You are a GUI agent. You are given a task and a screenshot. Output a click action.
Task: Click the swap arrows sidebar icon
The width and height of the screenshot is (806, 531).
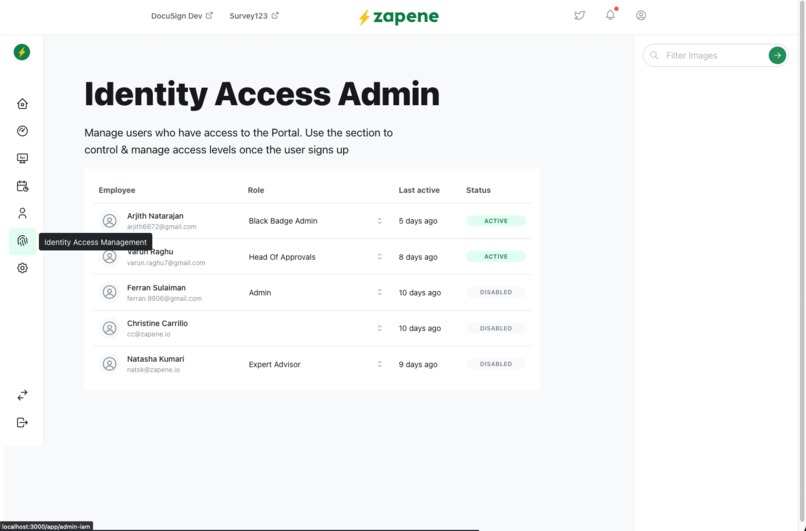pyautogui.click(x=22, y=395)
